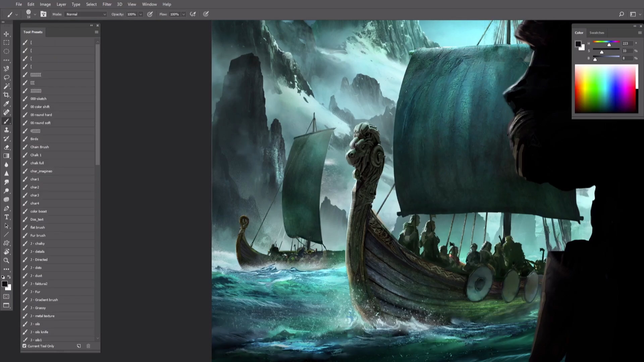
Task: Delete tool preset with trash icon
Action: coord(88,346)
